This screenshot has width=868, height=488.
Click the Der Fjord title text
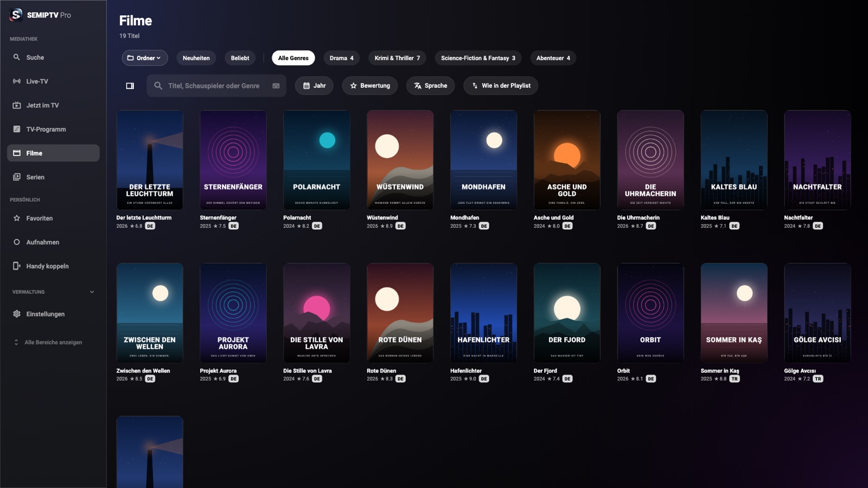545,371
